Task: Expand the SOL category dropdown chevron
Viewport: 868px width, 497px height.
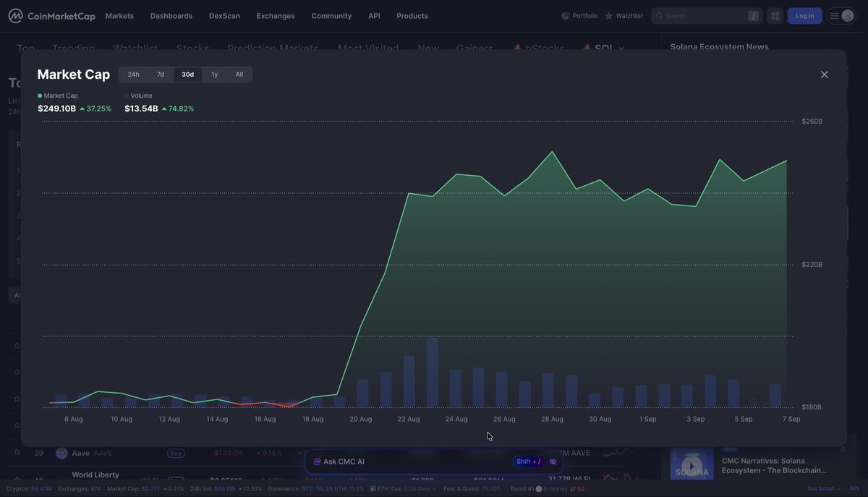Action: tap(621, 48)
